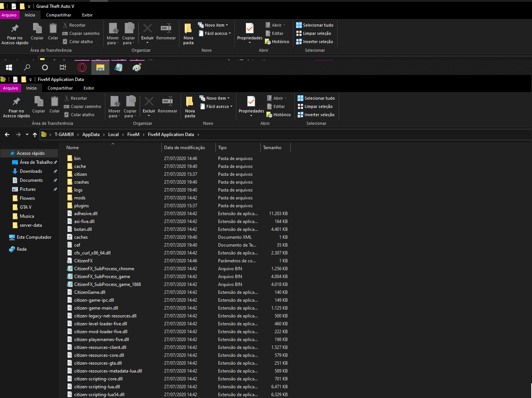Click Renomear in FiveM Application Data ribbon

pyautogui.click(x=167, y=105)
